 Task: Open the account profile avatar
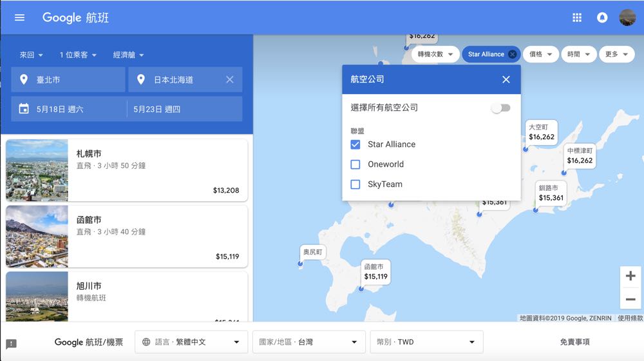click(x=627, y=17)
